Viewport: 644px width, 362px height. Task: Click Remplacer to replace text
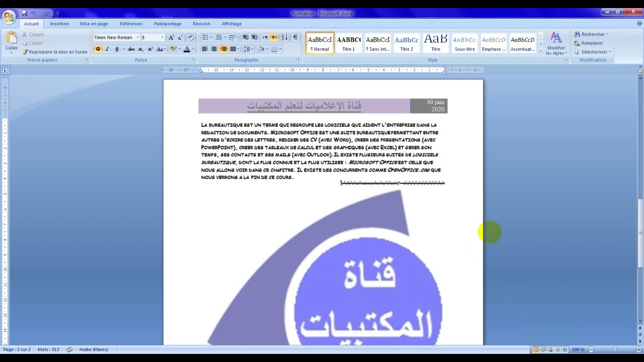pos(589,43)
